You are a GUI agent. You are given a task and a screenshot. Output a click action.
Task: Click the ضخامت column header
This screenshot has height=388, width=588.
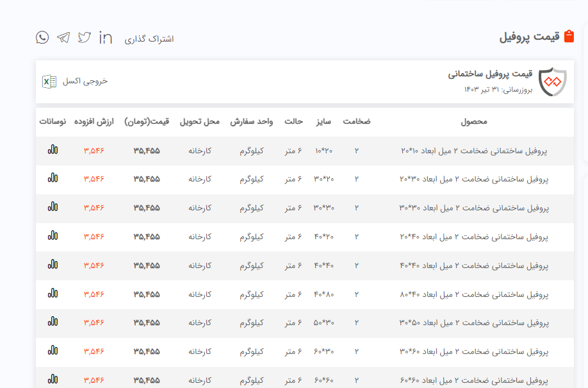(x=357, y=121)
